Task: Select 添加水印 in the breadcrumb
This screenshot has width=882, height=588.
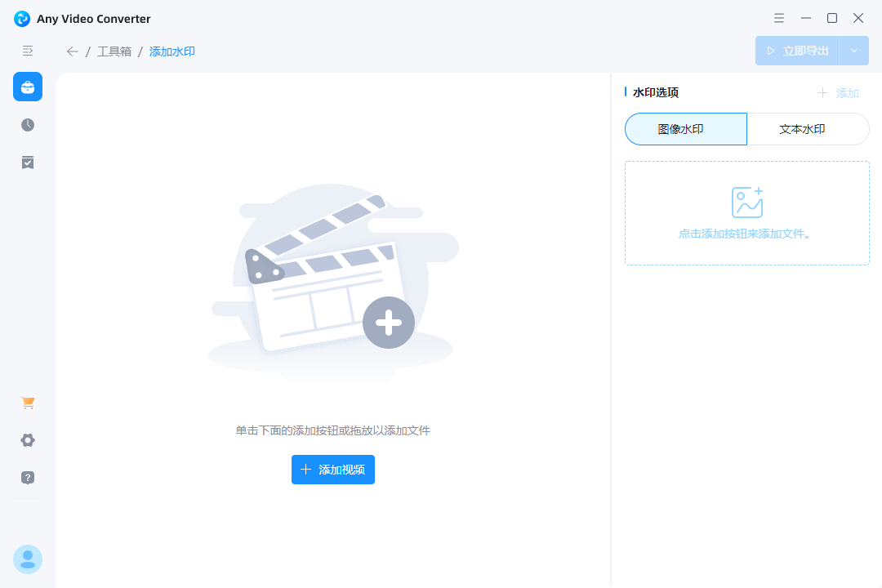Action: tap(171, 51)
